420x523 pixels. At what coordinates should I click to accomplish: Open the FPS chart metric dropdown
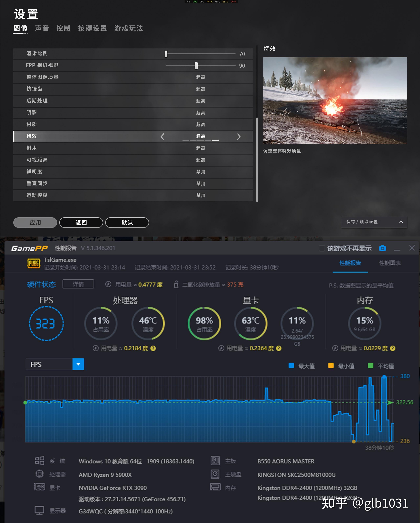pos(78,364)
